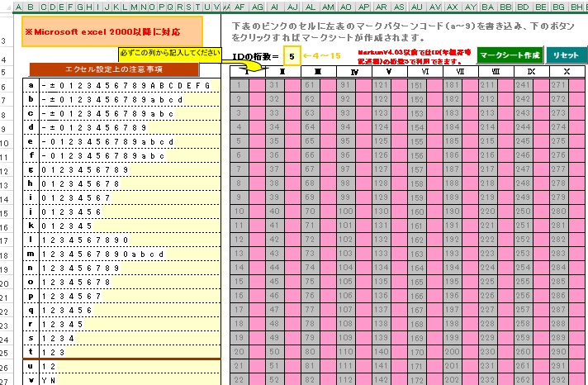Click column header AY
Viewport: 588px width, 385px height.
coord(470,7)
